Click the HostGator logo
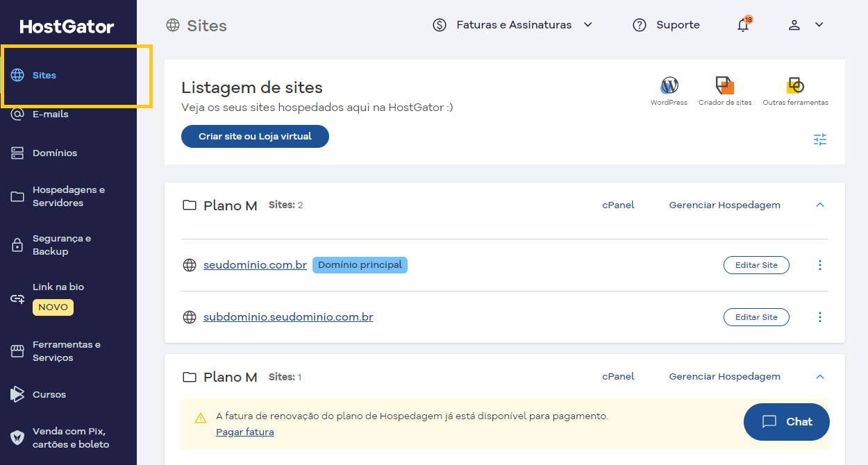The height and width of the screenshot is (465, 868). click(67, 27)
